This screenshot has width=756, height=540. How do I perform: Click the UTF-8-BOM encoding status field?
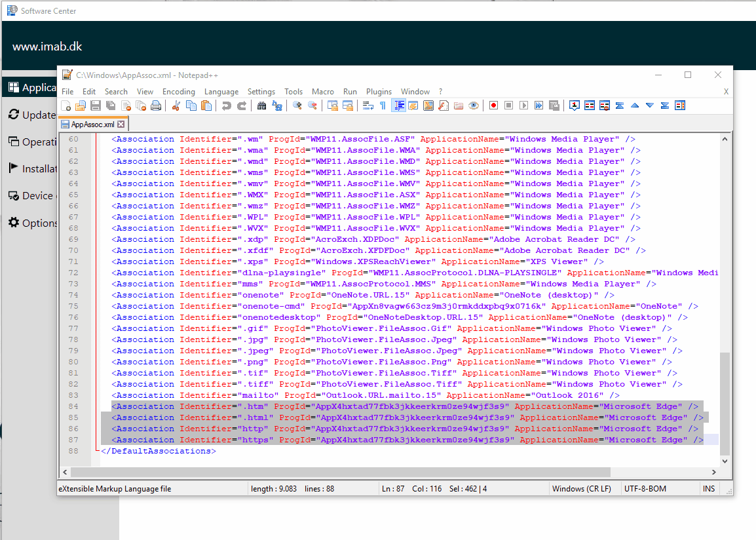[645, 488]
